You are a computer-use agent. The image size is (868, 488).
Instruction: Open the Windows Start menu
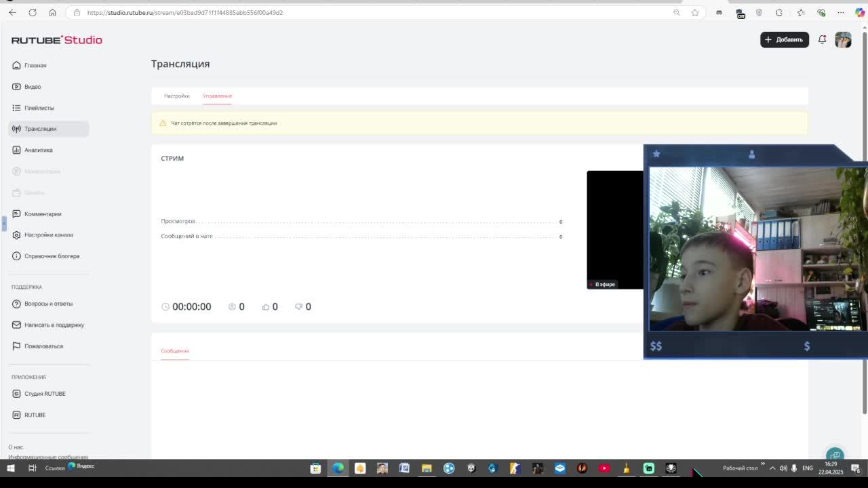[x=10, y=468]
